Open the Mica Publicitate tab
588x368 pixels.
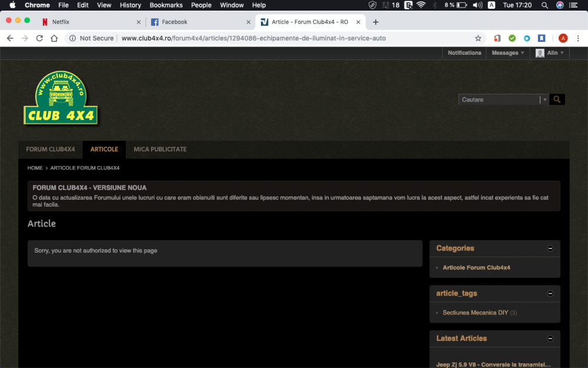point(160,150)
